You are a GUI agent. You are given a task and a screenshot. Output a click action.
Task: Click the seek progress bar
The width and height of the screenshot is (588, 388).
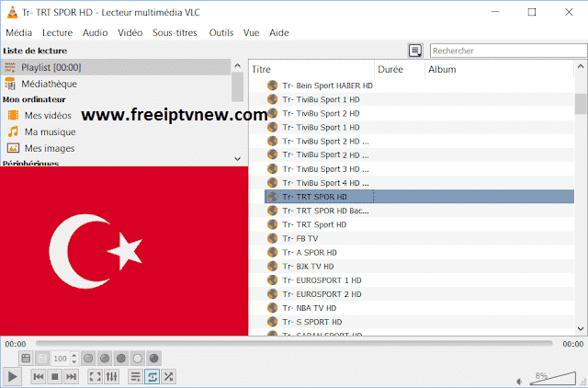pos(294,343)
